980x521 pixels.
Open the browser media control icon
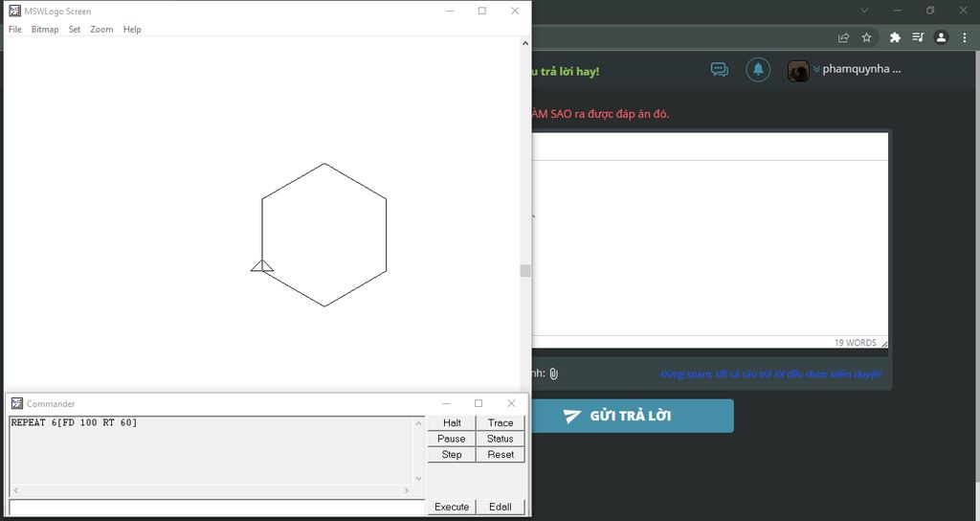pos(918,37)
